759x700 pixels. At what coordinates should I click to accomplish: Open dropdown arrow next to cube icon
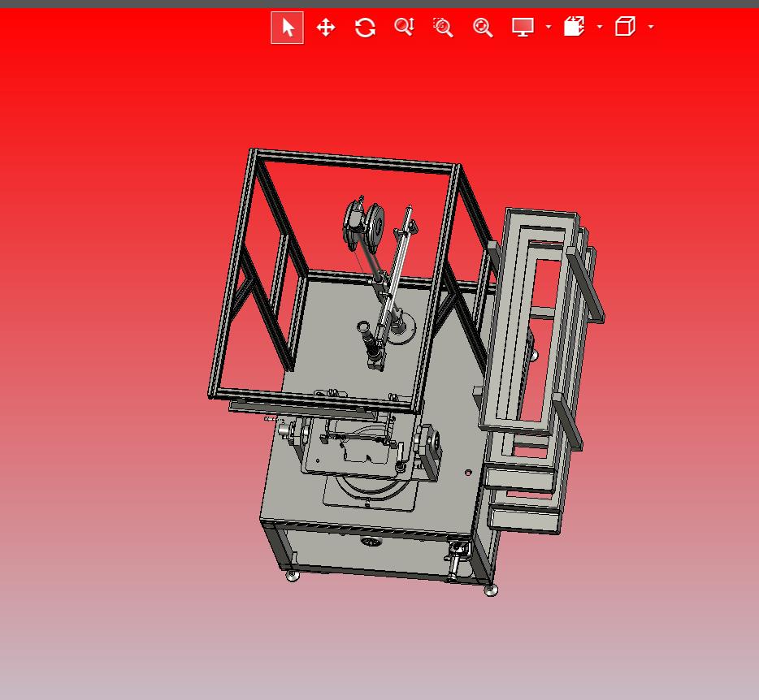pos(651,27)
